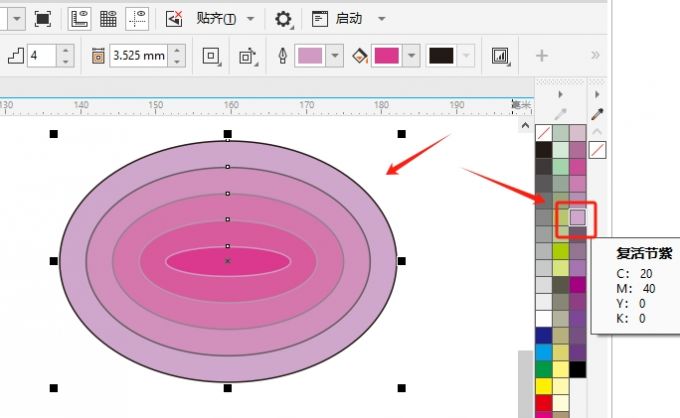Expand the outline color dropdown arrow
Screen dimensions: 680x418
point(335,56)
